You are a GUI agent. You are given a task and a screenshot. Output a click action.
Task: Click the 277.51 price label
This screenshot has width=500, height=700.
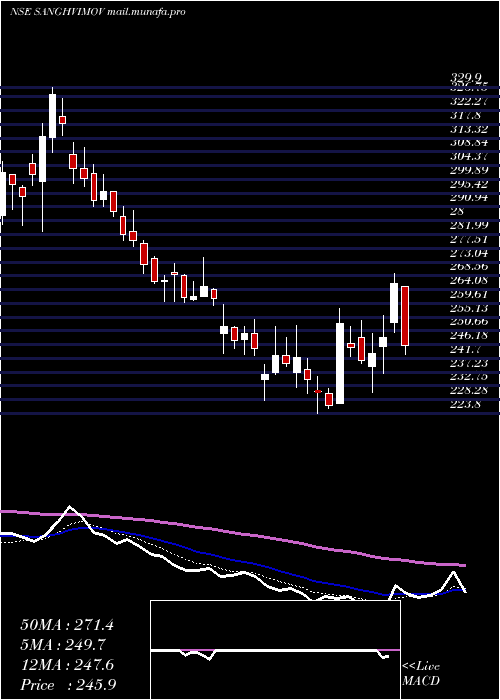469,239
